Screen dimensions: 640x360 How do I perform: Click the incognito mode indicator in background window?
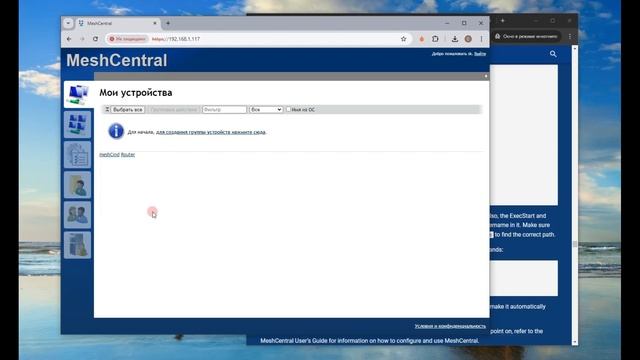[526, 36]
